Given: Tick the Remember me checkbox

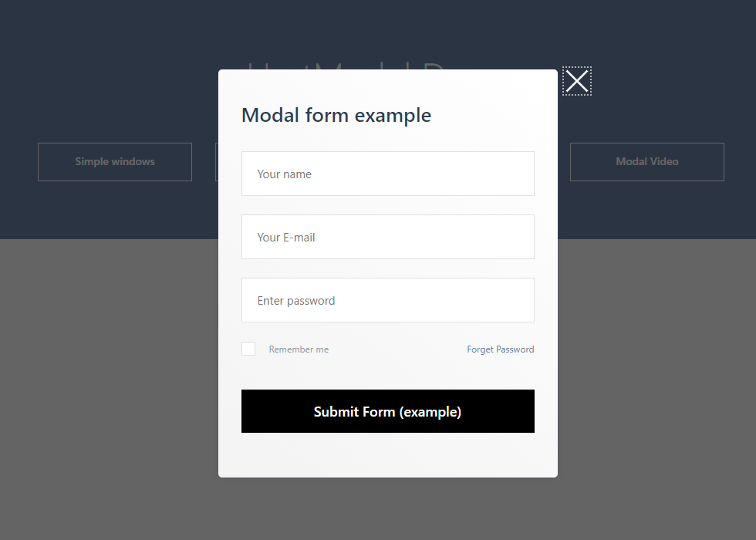Looking at the screenshot, I should tap(248, 349).
